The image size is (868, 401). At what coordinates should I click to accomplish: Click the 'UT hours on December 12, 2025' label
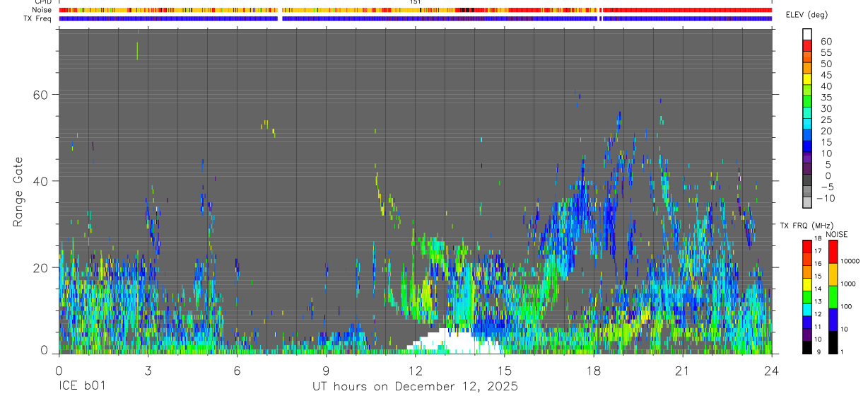click(x=415, y=387)
